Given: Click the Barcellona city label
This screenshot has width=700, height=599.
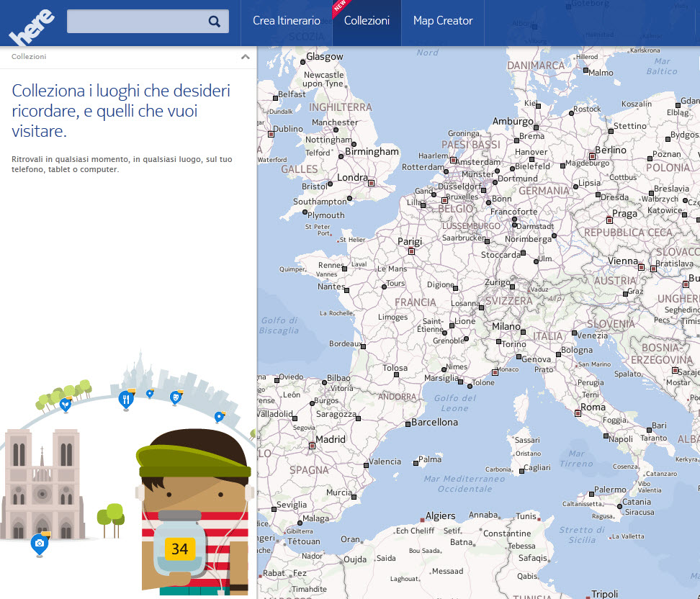Looking at the screenshot, I should tap(434, 423).
